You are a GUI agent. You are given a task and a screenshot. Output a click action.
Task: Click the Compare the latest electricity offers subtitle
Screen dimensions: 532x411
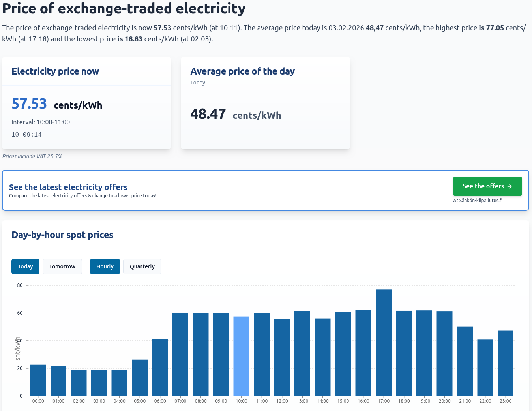(83, 196)
